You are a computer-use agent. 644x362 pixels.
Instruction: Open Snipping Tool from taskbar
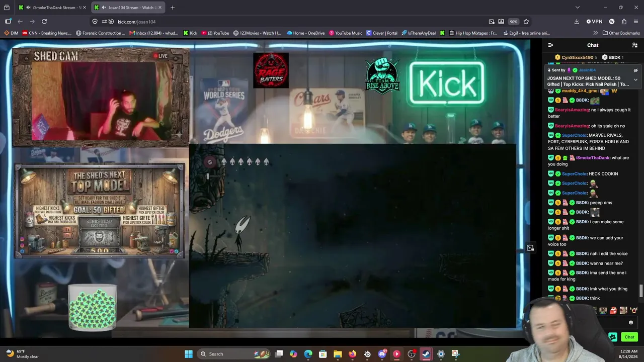tap(455, 354)
